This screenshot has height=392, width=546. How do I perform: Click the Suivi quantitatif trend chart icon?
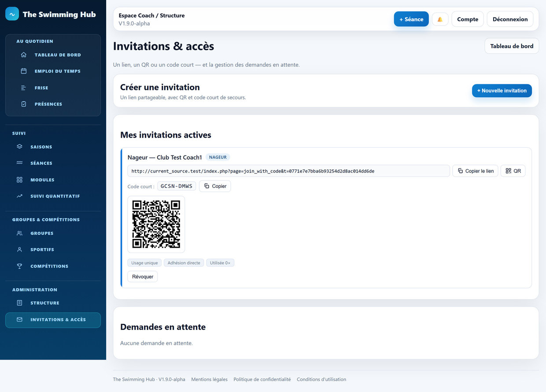click(19, 196)
